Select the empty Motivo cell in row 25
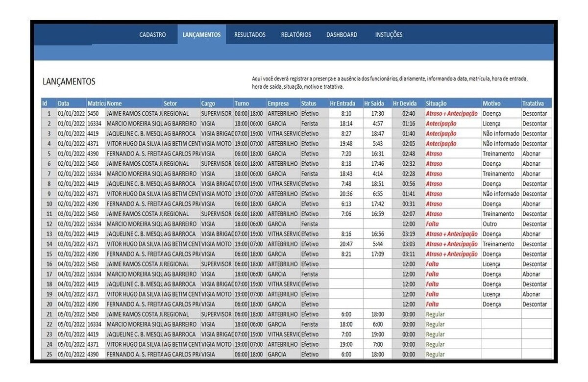Screen dimensions: 588x382 point(500,355)
